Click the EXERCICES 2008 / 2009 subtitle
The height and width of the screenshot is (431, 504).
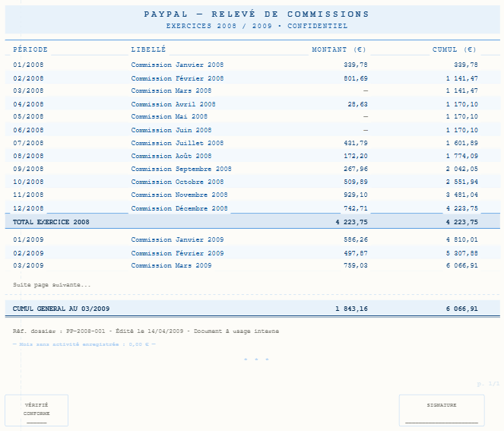pyautogui.click(x=256, y=26)
